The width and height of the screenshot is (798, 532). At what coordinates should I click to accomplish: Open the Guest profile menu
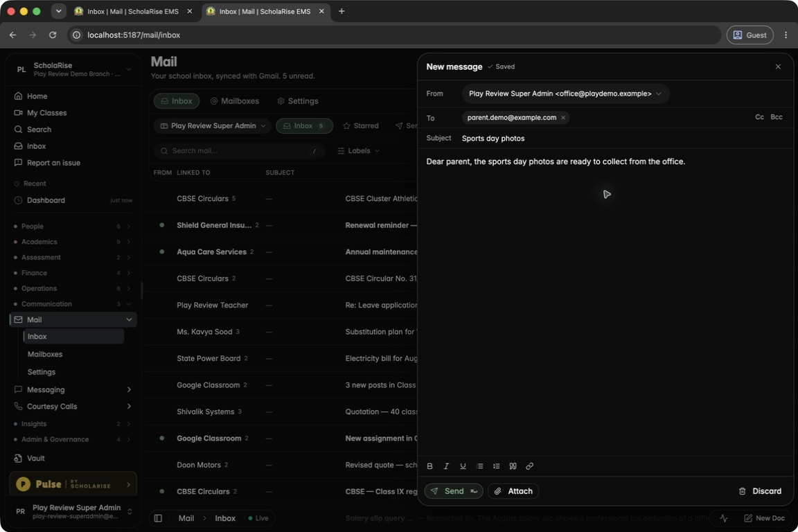[750, 35]
